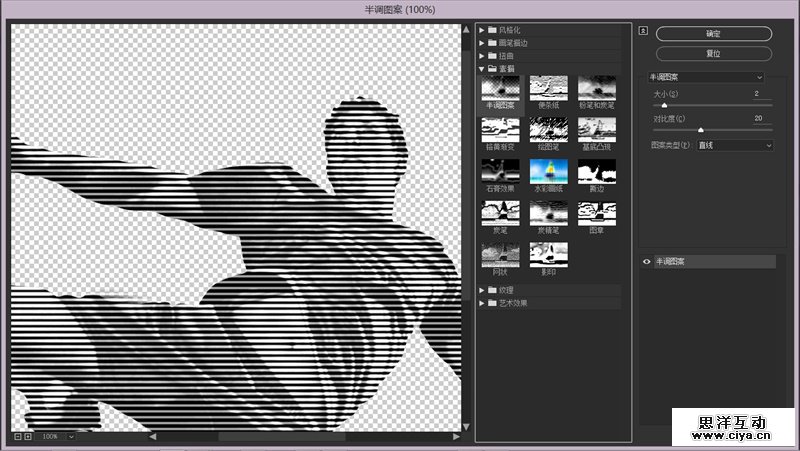This screenshot has width=800, height=451.
Task: Select the 基底凸现 filter thumbnail
Action: (x=597, y=128)
